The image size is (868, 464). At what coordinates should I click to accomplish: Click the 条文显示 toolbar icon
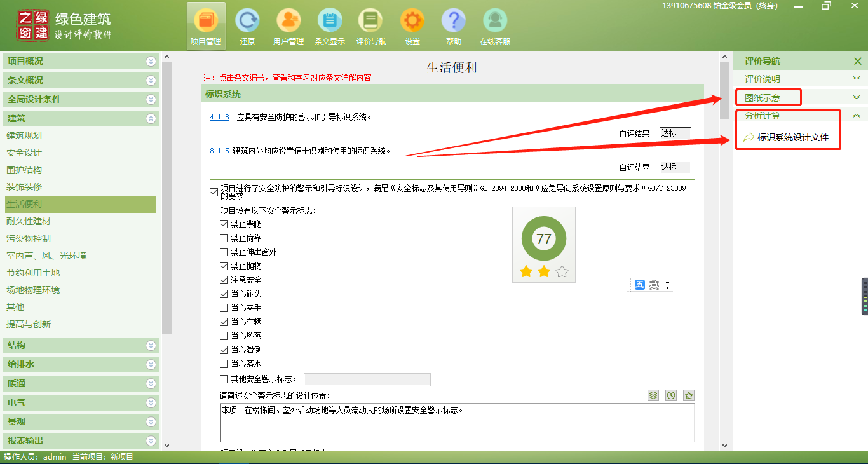pos(330,27)
